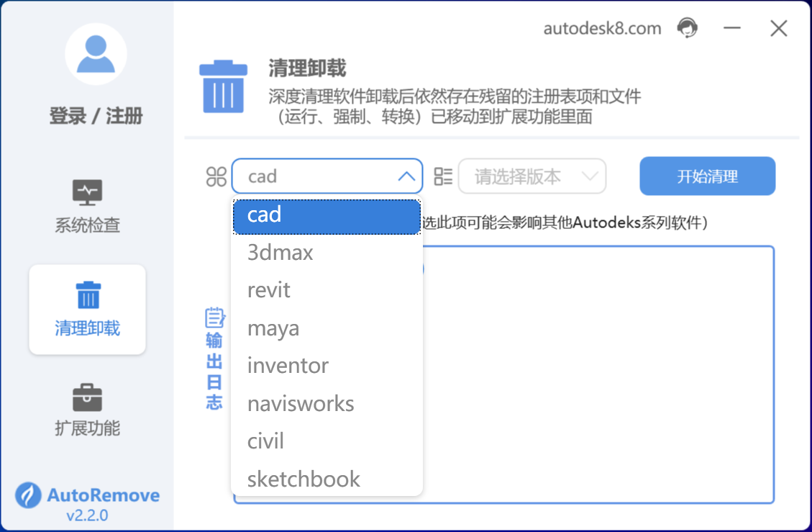
Task: Open the extensions toolbox icon
Action: tap(88, 397)
